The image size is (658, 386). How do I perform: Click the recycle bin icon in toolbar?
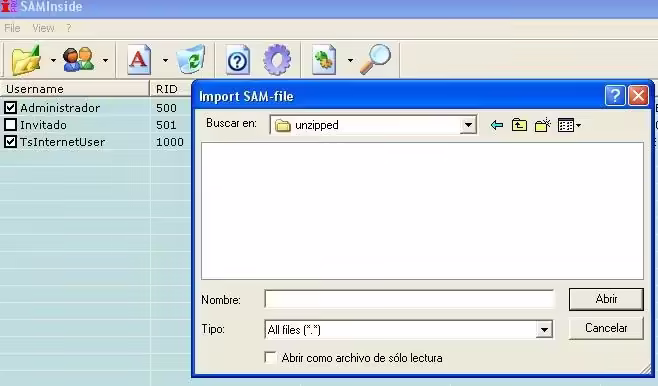point(191,59)
